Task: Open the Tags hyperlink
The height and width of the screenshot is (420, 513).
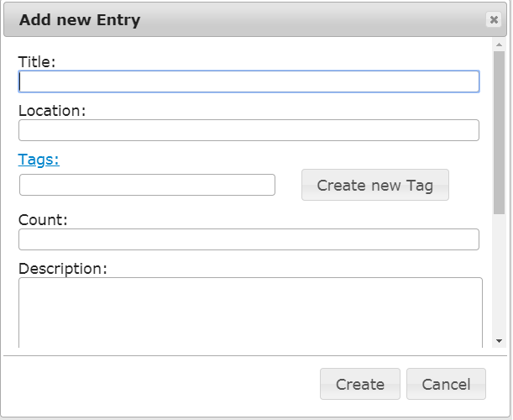Action: (x=39, y=160)
